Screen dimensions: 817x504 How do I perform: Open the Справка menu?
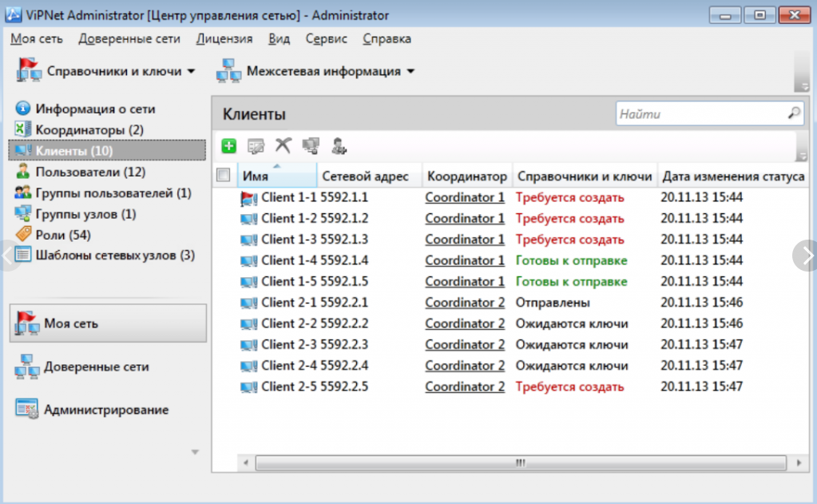[x=387, y=38]
